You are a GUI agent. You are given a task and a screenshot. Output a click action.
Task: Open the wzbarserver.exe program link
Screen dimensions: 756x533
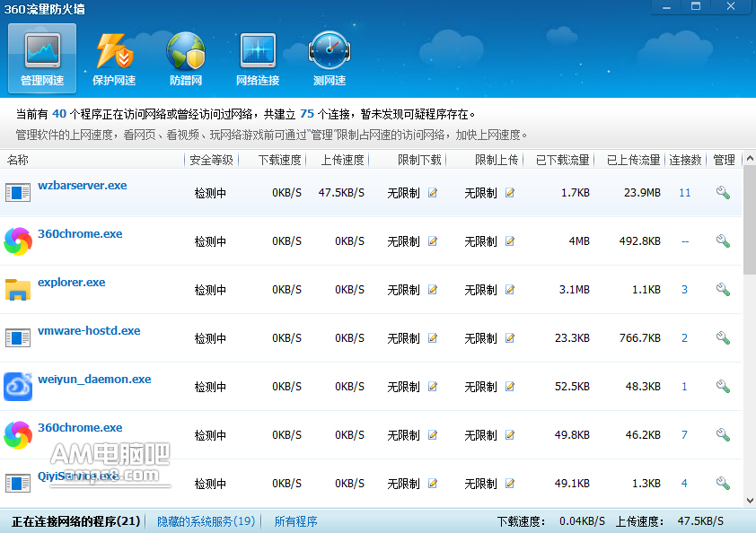click(83, 186)
